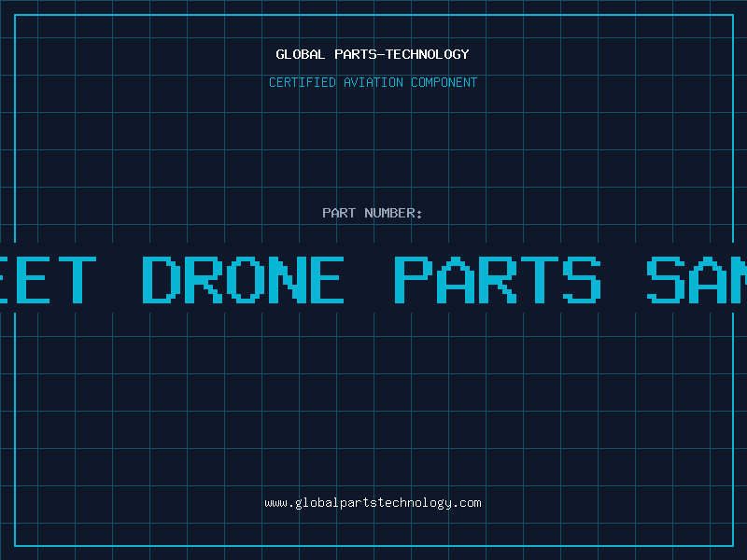747x560 pixels.
Task: Click the word TECHNOLOGY in the heading
Action: click(428, 54)
